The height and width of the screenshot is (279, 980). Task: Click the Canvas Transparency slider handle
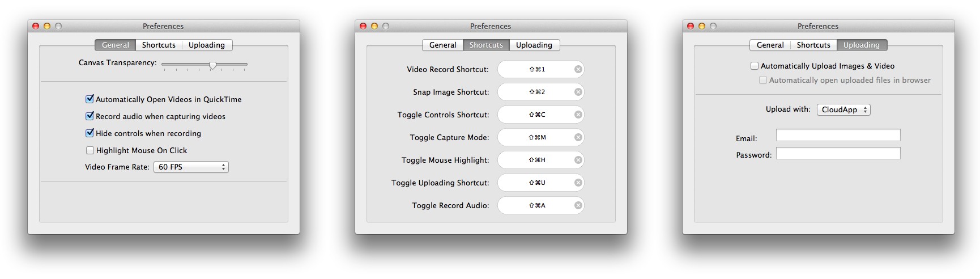(x=212, y=65)
